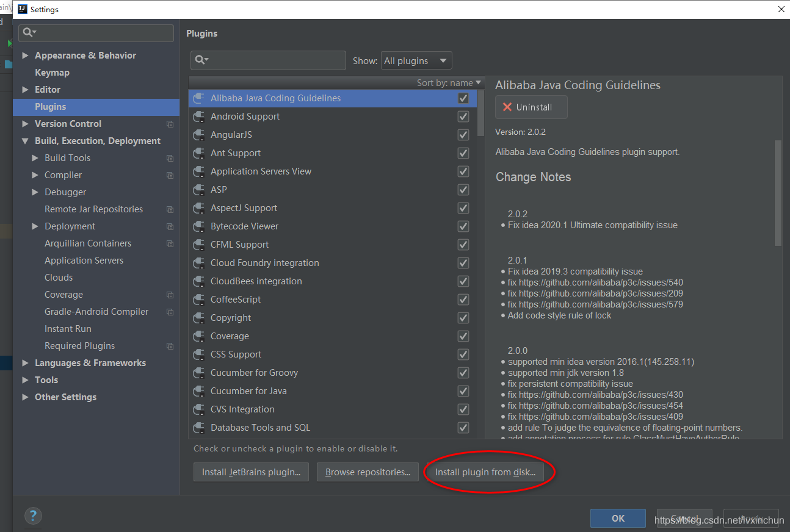The width and height of the screenshot is (790, 532).
Task: Click the CFML Support plugin icon
Action: coord(198,245)
